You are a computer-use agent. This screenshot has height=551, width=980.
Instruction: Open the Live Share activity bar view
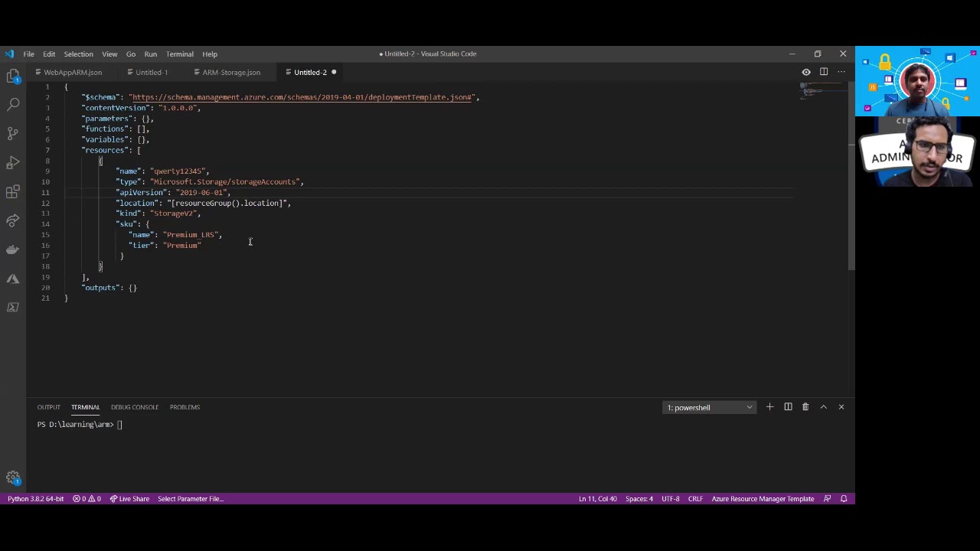13,220
